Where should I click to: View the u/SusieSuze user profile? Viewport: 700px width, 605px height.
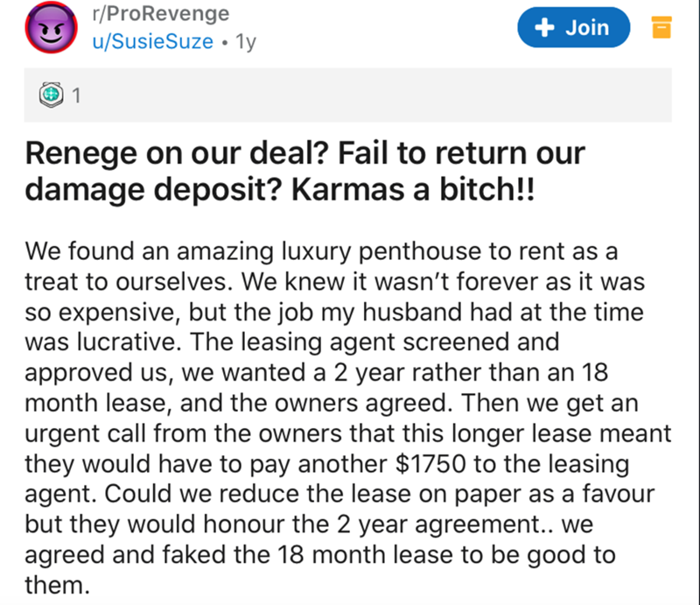pos(152,41)
